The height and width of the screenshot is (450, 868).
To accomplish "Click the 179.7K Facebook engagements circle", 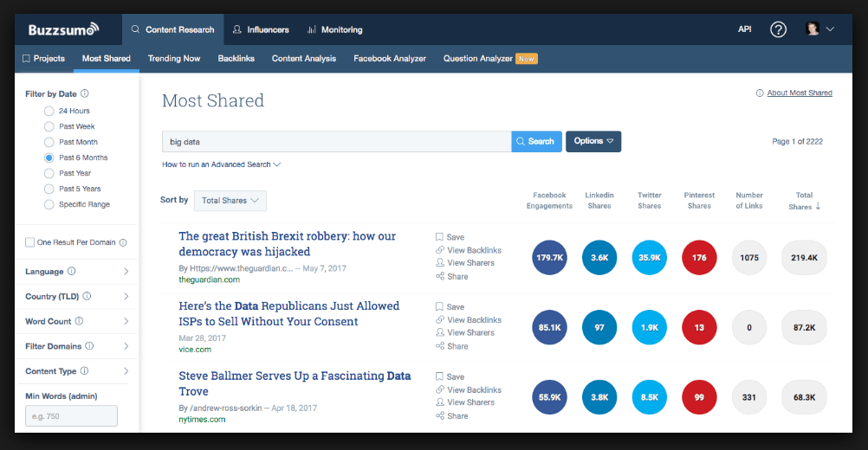I will coord(550,258).
